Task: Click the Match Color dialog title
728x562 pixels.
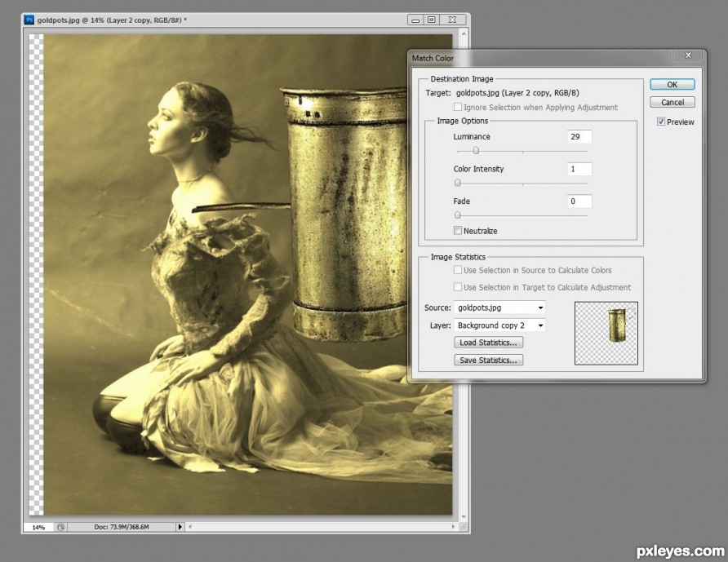Action: pyautogui.click(x=433, y=58)
